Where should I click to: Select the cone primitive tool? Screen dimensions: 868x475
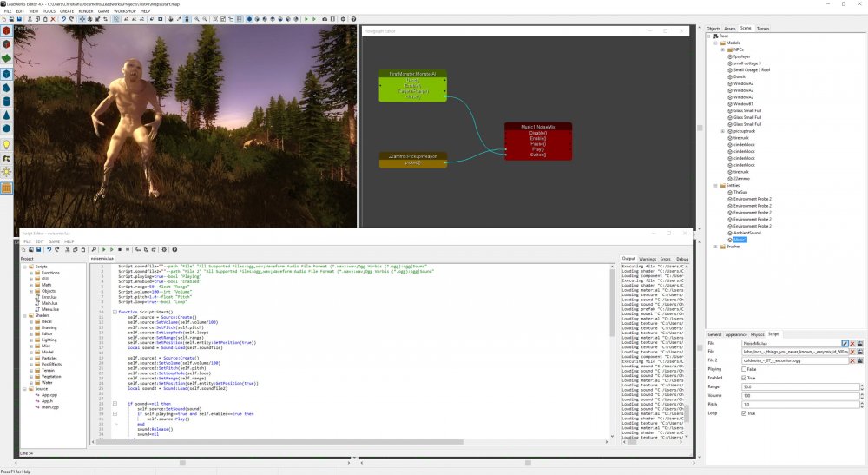point(6,115)
